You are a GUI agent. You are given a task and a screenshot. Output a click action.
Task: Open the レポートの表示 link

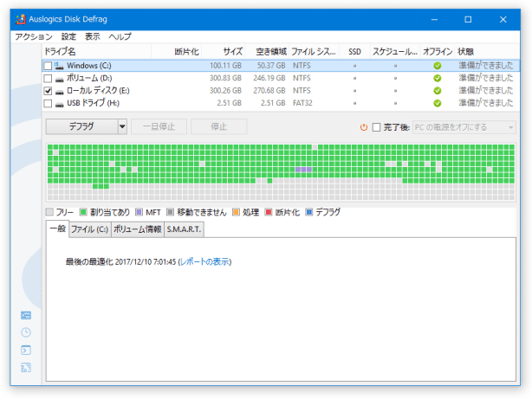(205, 261)
